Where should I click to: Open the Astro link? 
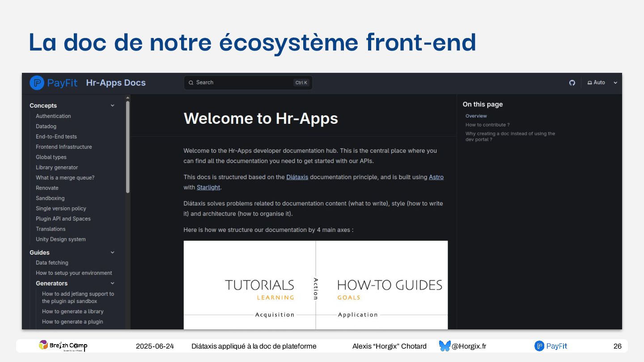(436, 177)
